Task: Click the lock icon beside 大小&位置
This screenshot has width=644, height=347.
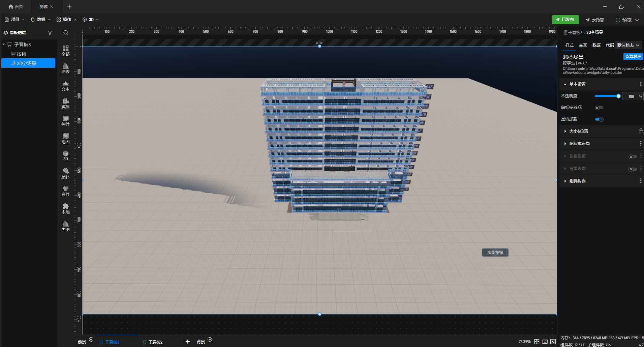Action: [641, 131]
